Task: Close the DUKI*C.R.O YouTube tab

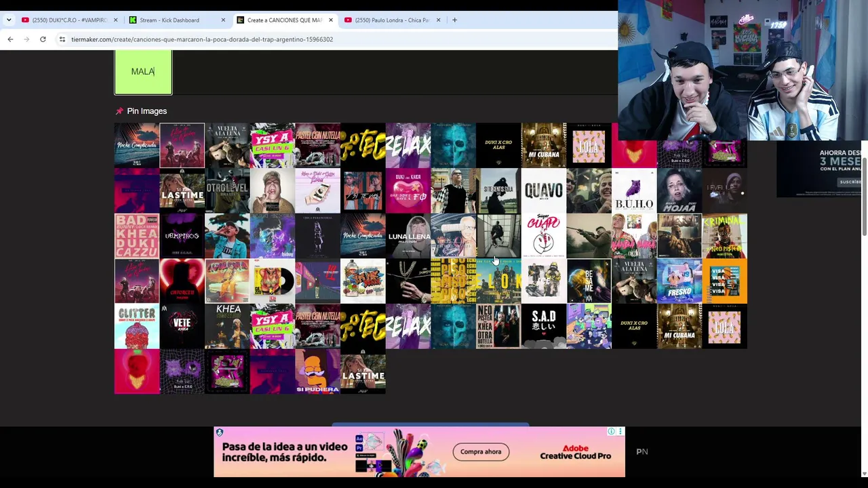Action: pyautogui.click(x=115, y=20)
